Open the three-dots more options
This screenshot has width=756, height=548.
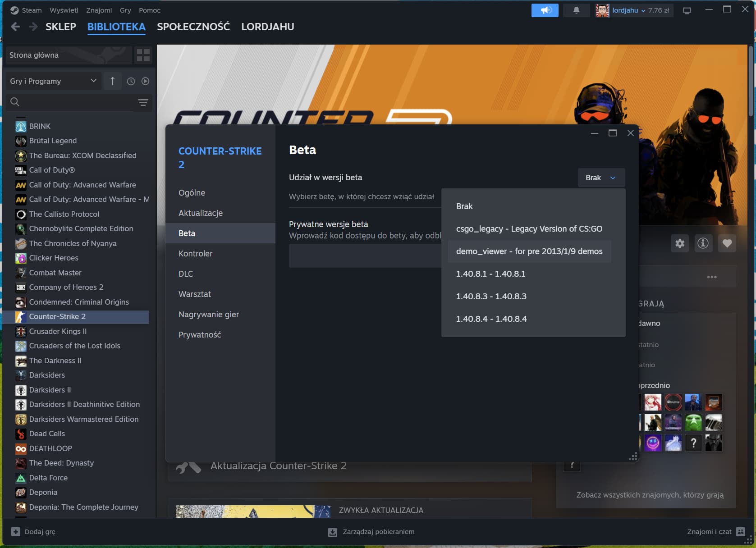(x=712, y=277)
